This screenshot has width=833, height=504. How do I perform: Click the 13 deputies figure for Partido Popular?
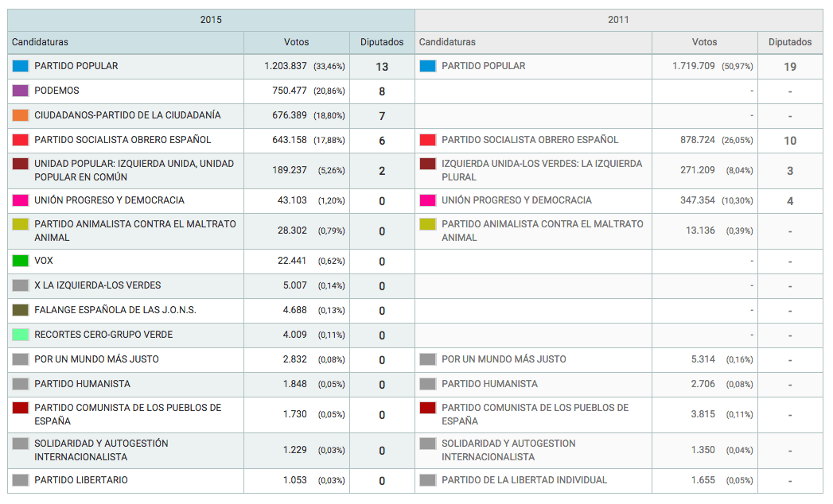382,67
